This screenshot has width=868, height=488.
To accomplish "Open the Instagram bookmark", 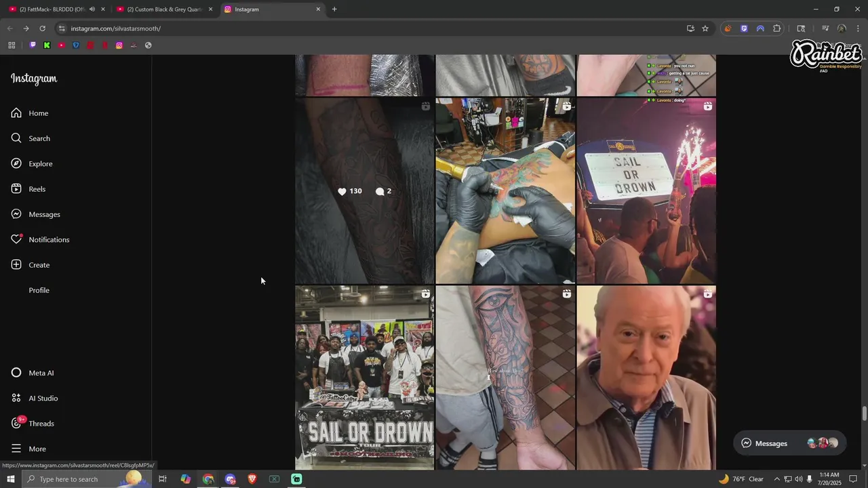I will pyautogui.click(x=119, y=45).
